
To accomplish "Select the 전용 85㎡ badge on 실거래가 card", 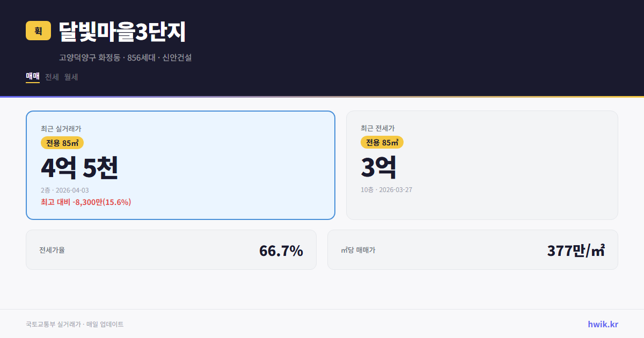I will coord(63,143).
